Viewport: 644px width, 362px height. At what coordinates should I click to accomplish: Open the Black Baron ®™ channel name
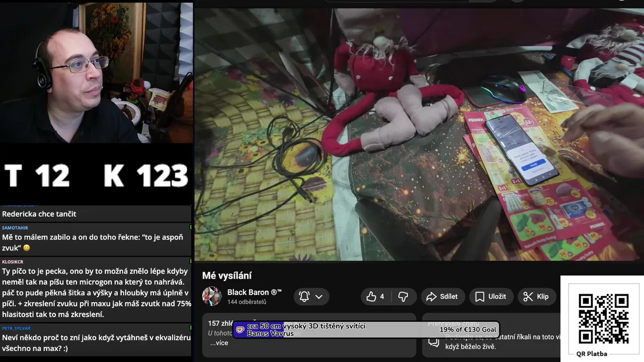point(254,292)
